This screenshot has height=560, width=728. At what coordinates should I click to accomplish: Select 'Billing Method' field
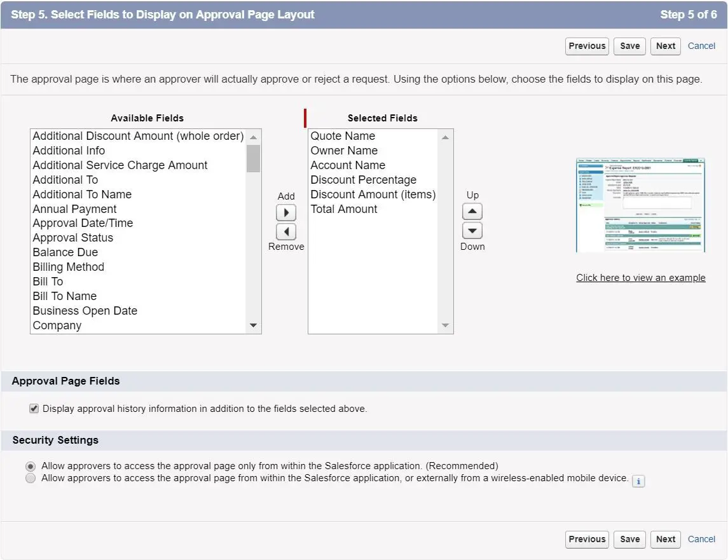(x=138, y=267)
